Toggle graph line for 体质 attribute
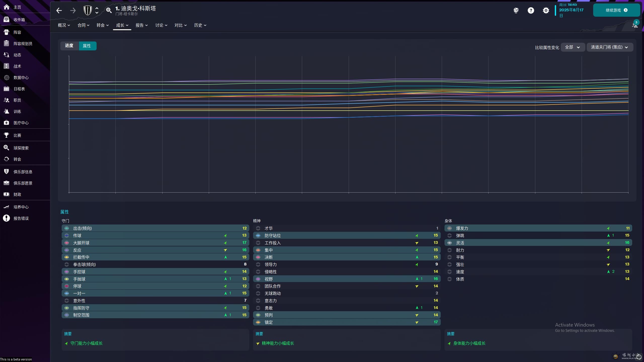 pyautogui.click(x=450, y=279)
